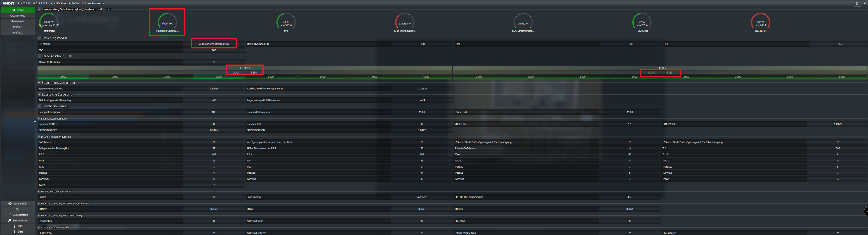Collapse the Steuerungsmodus section

click(x=39, y=38)
